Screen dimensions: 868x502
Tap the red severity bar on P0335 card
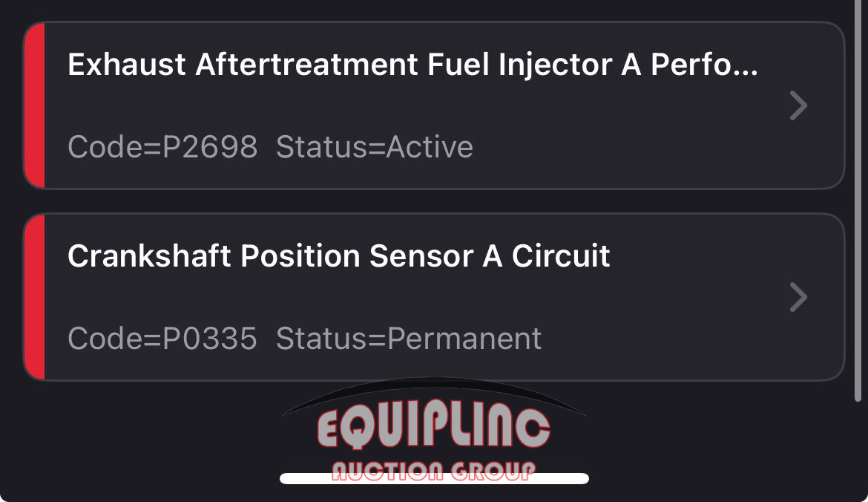(x=35, y=296)
